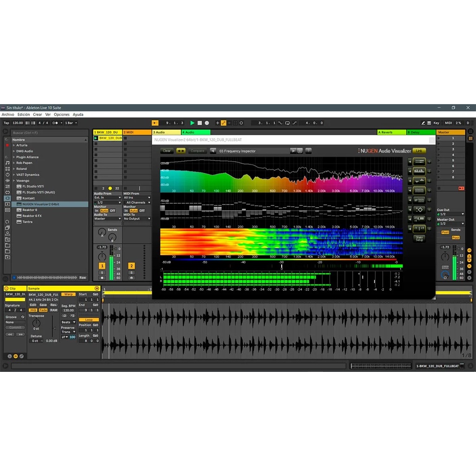
Task: Arm track 1 for recording
Action: pyautogui.click(x=102, y=278)
